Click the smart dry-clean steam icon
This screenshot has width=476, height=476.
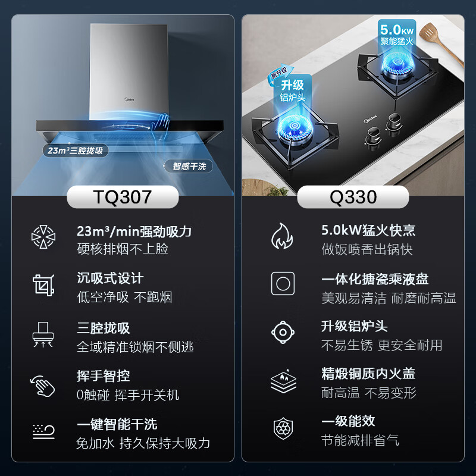43,431
